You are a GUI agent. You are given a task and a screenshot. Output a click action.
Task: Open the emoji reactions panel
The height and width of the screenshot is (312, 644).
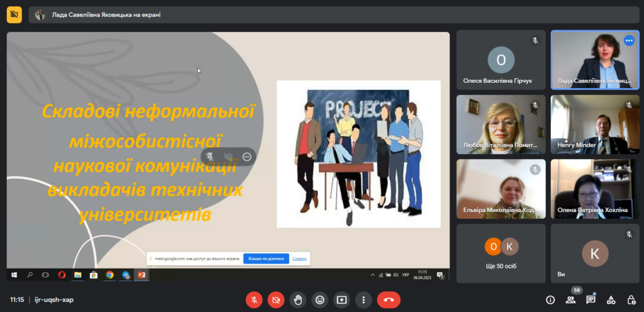coord(319,300)
